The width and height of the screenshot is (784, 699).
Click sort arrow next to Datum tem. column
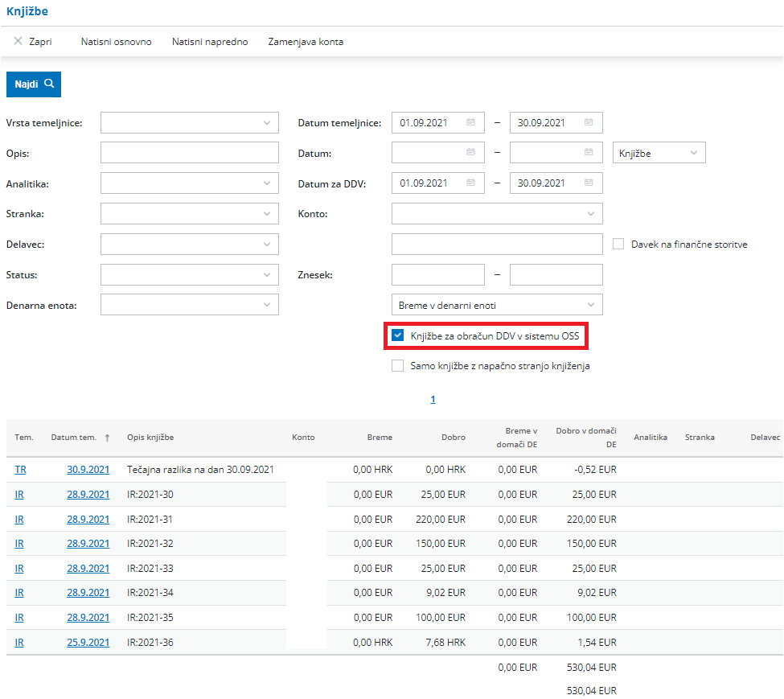pyautogui.click(x=107, y=438)
